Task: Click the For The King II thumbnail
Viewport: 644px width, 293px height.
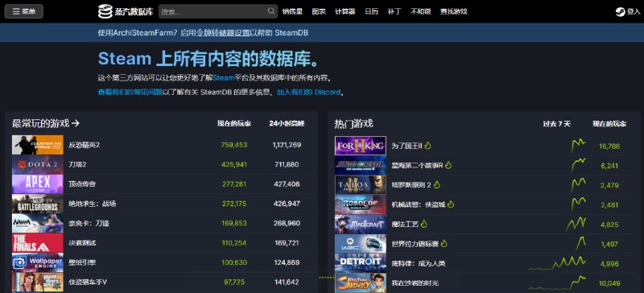Action: [x=360, y=146]
